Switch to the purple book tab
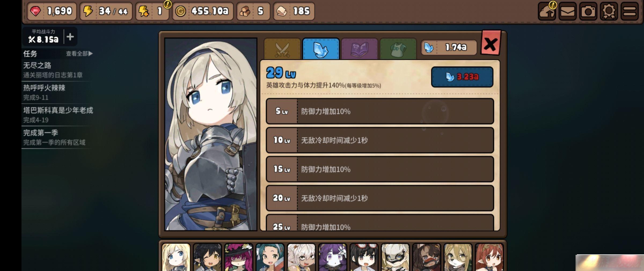Viewport: 644px width, 271px height. pos(360,49)
